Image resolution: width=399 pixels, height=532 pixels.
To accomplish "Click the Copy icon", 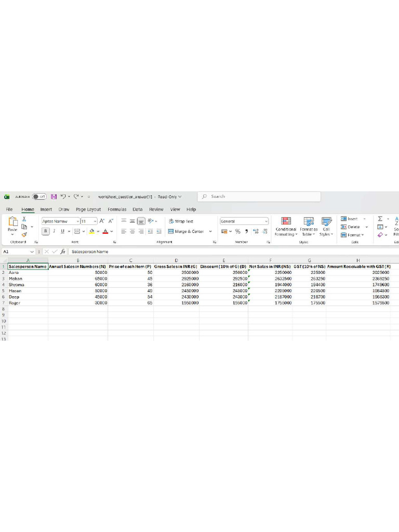I will (24, 227).
